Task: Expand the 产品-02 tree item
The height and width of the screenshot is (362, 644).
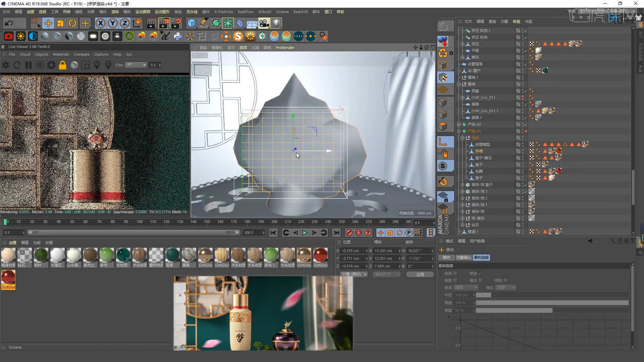Action: click(459, 124)
